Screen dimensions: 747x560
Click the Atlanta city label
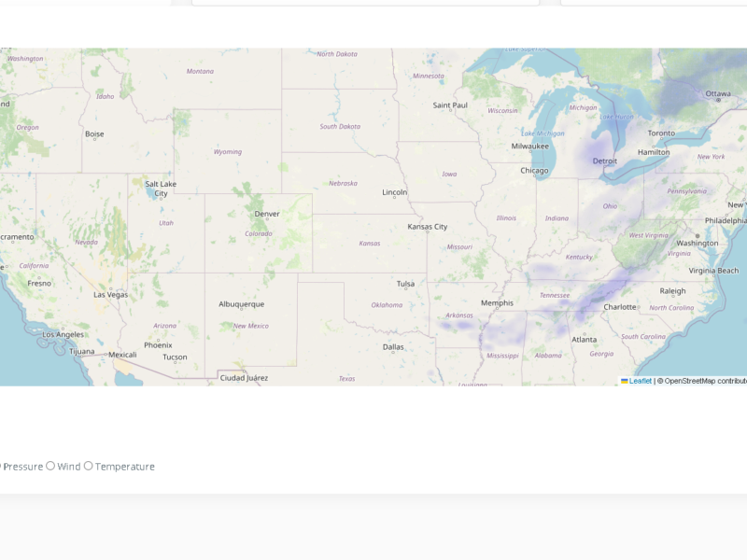[585, 340]
